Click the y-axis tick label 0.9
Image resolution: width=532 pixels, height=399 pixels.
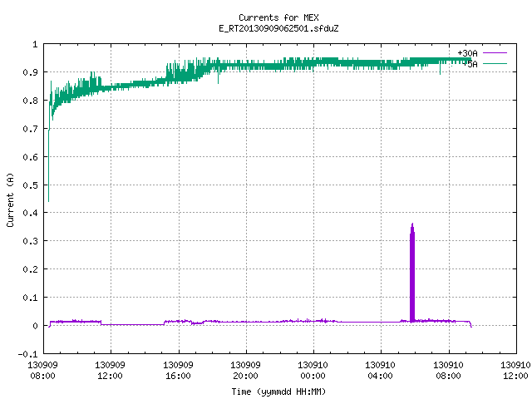pos(30,72)
